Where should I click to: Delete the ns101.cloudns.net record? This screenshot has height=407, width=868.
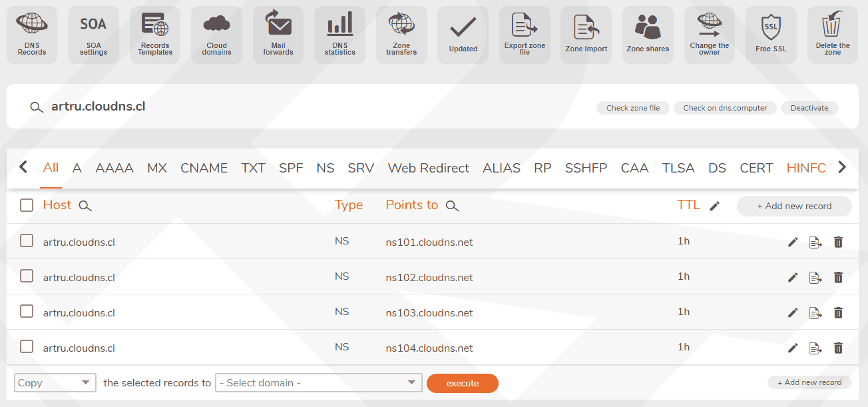click(838, 242)
